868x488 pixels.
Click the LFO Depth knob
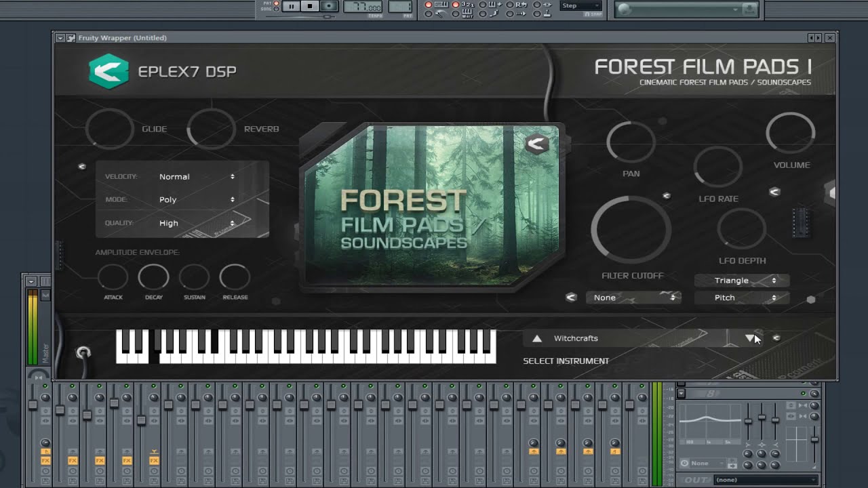[742, 228]
